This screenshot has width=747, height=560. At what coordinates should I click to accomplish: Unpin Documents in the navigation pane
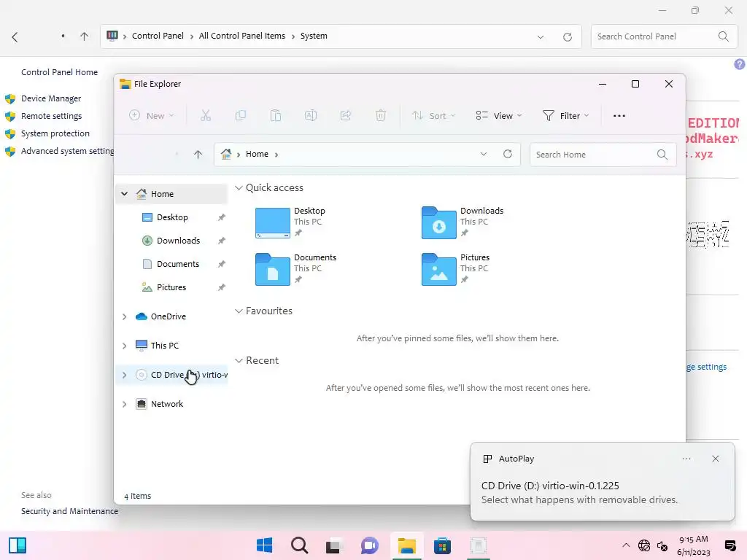tap(222, 264)
